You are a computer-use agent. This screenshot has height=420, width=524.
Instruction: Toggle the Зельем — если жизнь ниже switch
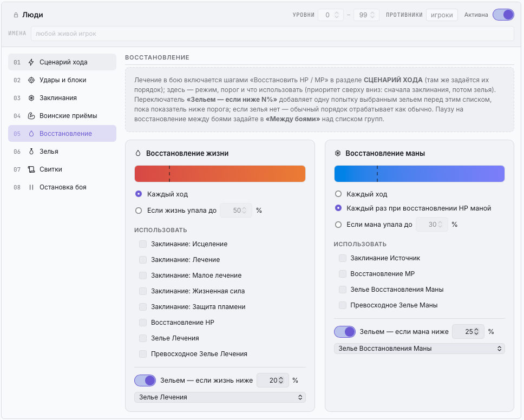pos(145,380)
